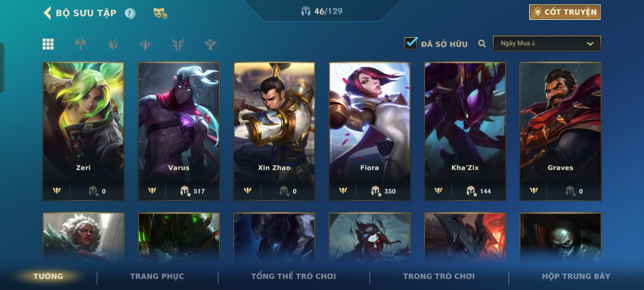This screenshot has height=290, width=644.
Task: Open the Kha'Zix champion card
Action: (465, 131)
